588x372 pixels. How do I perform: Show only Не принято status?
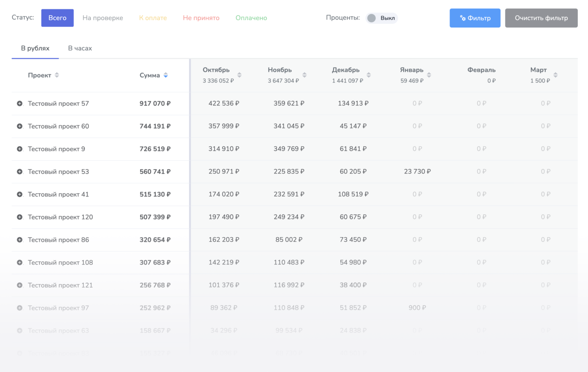[x=201, y=18]
